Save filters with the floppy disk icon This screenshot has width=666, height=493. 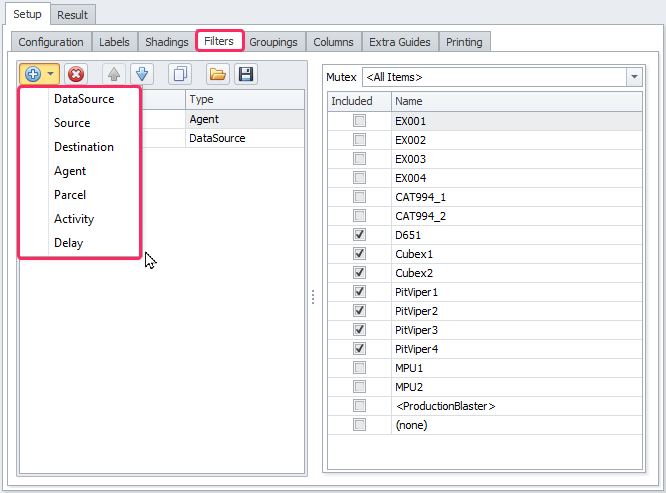[x=244, y=74]
